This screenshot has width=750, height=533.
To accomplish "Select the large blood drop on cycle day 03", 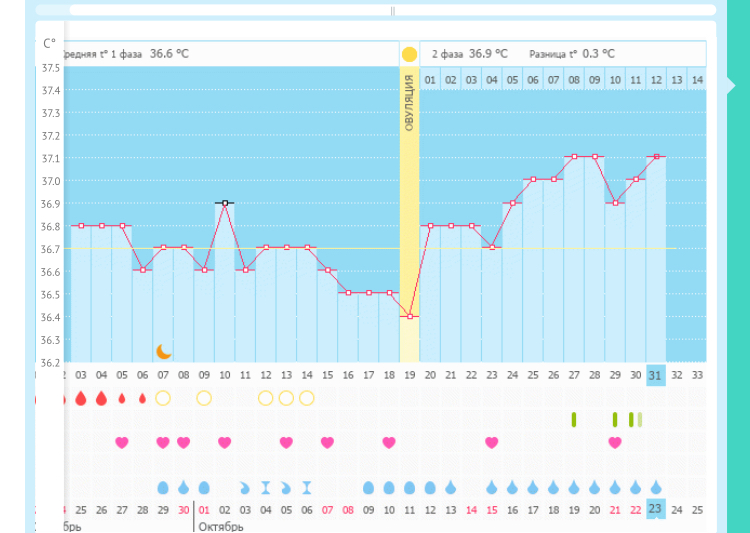I will [x=80, y=398].
